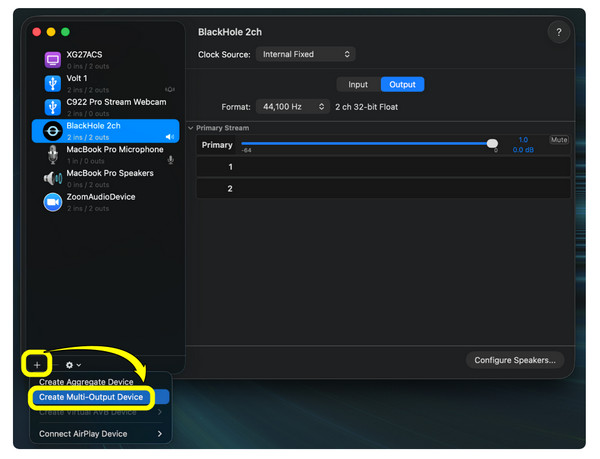Open the gear actions menu
Screen dimensions: 600x459
73,365
